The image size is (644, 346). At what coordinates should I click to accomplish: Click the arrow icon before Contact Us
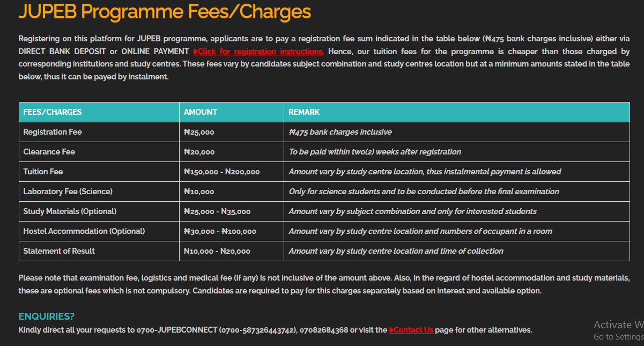coord(391,330)
